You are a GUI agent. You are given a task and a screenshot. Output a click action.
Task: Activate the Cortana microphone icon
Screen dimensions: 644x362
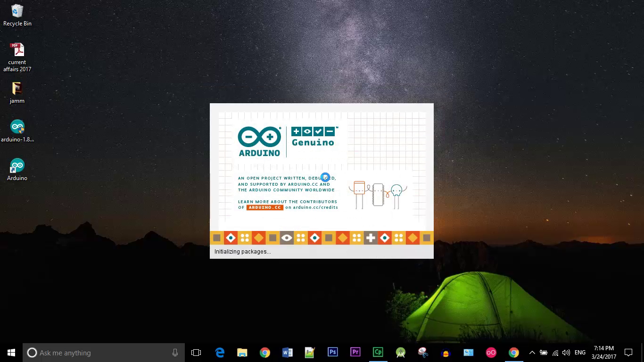175,353
